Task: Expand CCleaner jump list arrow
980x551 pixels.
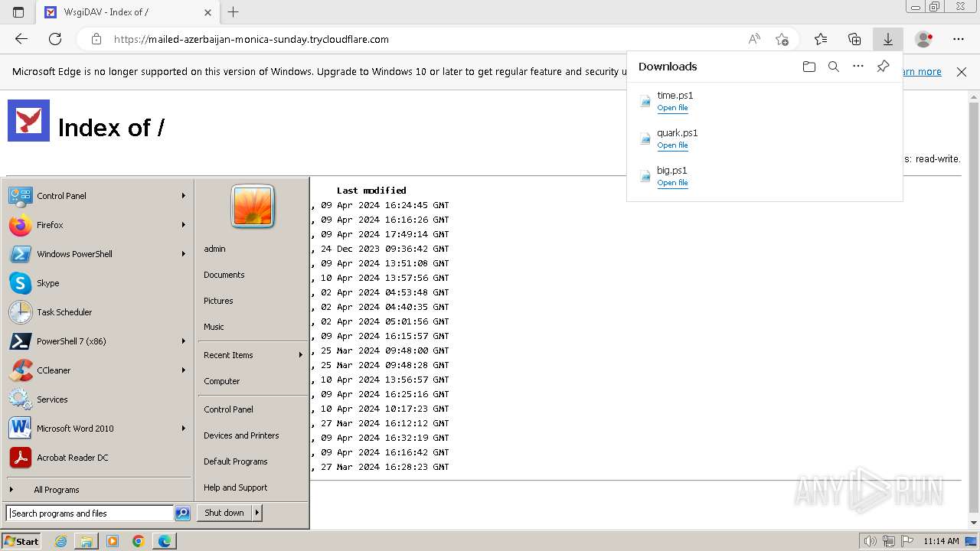Action: click(x=183, y=370)
